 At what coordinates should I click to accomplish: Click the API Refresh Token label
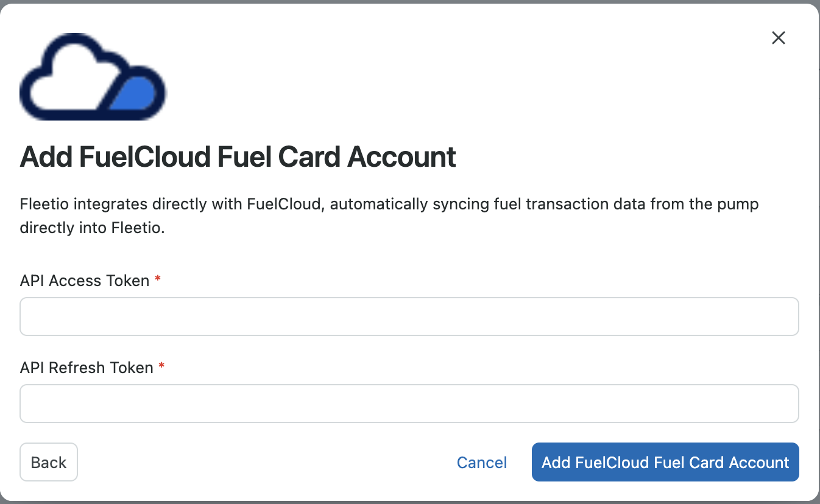coord(87,368)
